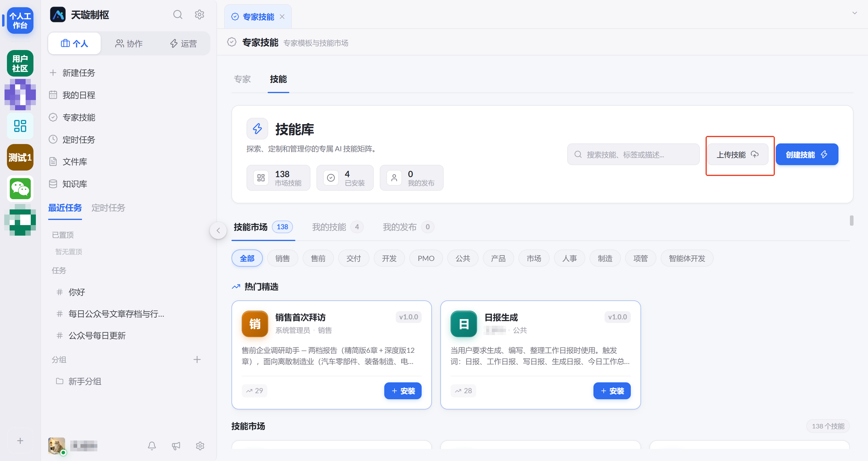The width and height of the screenshot is (868, 461).
Task: Click the 技能库 lightning icon
Action: click(x=257, y=129)
